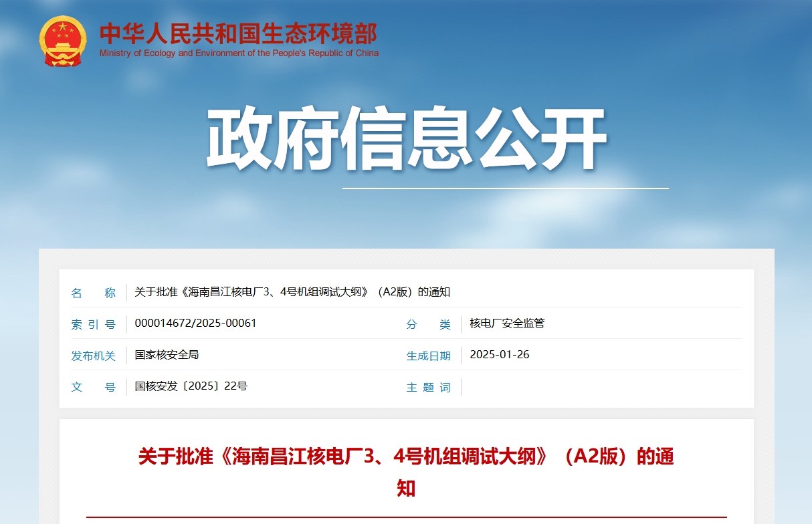Click the date 2025-01-26
Screen dimensions: 812x524
pos(499,355)
